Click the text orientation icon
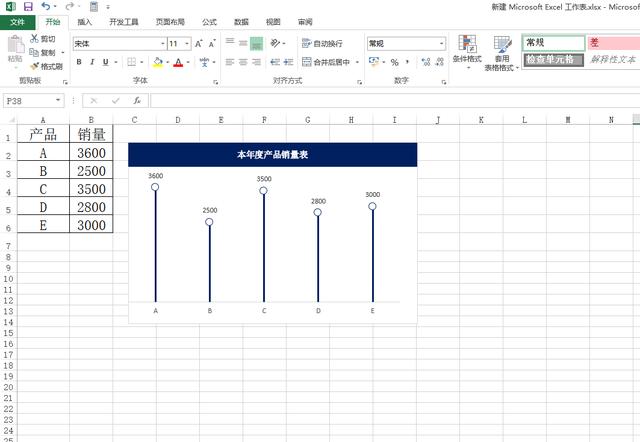The image size is (640, 442). [276, 43]
